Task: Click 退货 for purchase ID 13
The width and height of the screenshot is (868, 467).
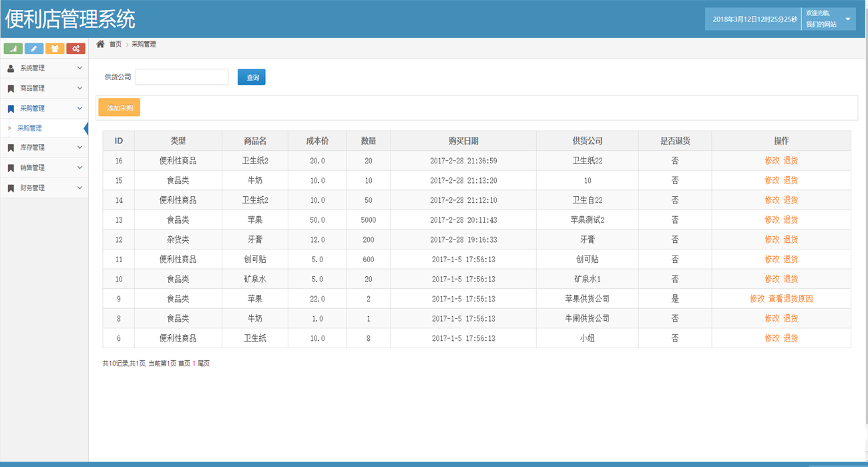Action: coord(791,219)
